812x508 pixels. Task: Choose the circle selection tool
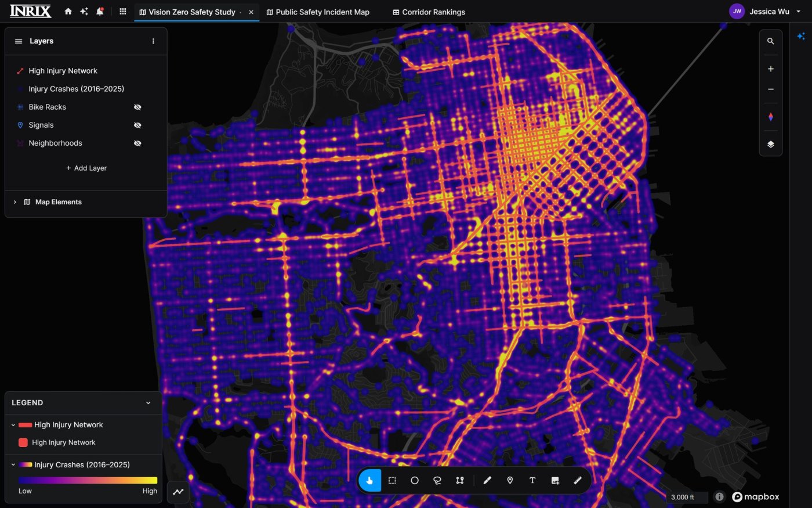415,481
